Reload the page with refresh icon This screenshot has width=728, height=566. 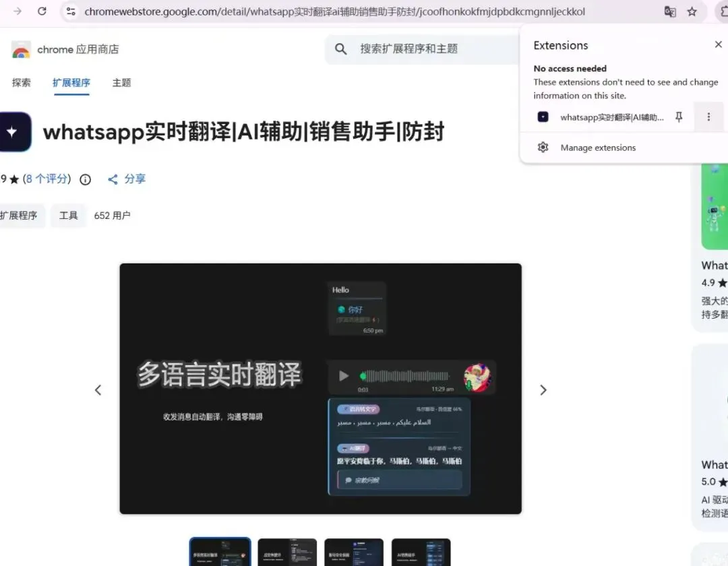pyautogui.click(x=42, y=11)
